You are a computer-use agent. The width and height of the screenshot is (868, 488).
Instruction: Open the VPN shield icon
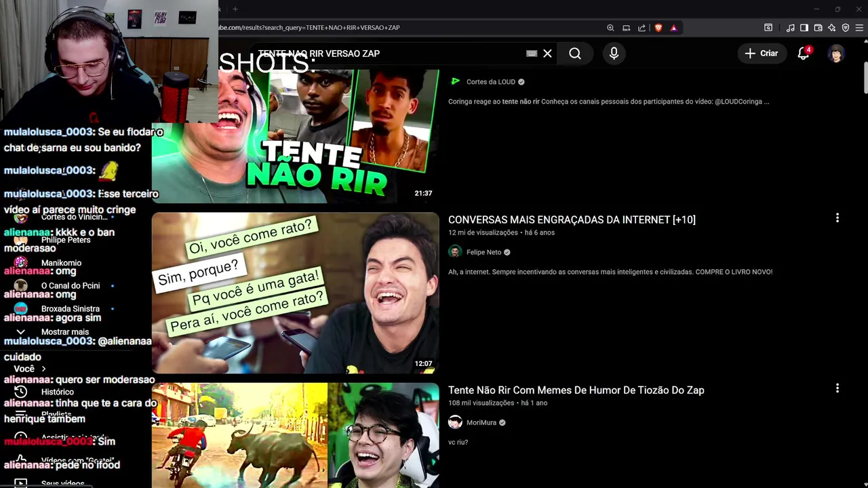[x=846, y=28]
